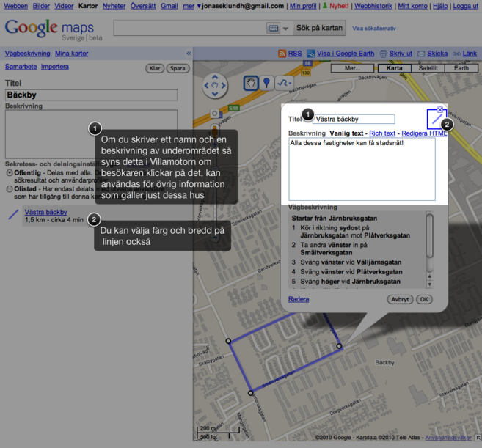Open the Mer... map options dropdown
Image resolution: width=482 pixels, height=448 pixels.
tap(352, 68)
